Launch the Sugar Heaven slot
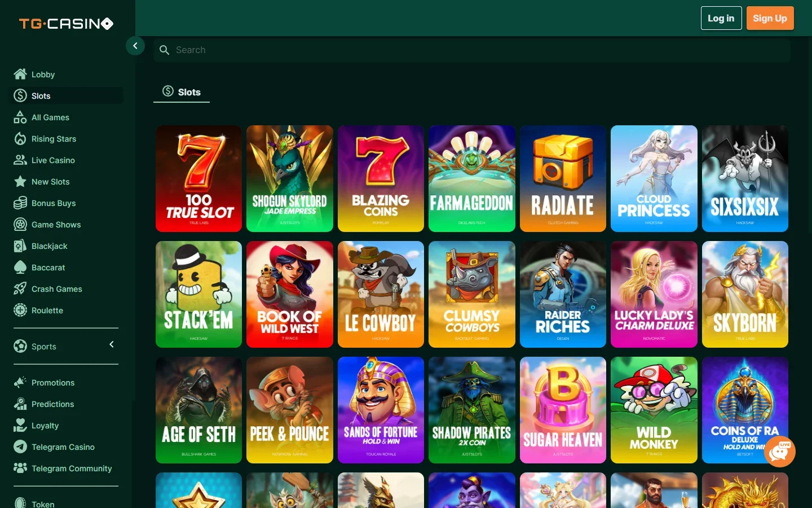The width and height of the screenshot is (812, 508). [563, 410]
